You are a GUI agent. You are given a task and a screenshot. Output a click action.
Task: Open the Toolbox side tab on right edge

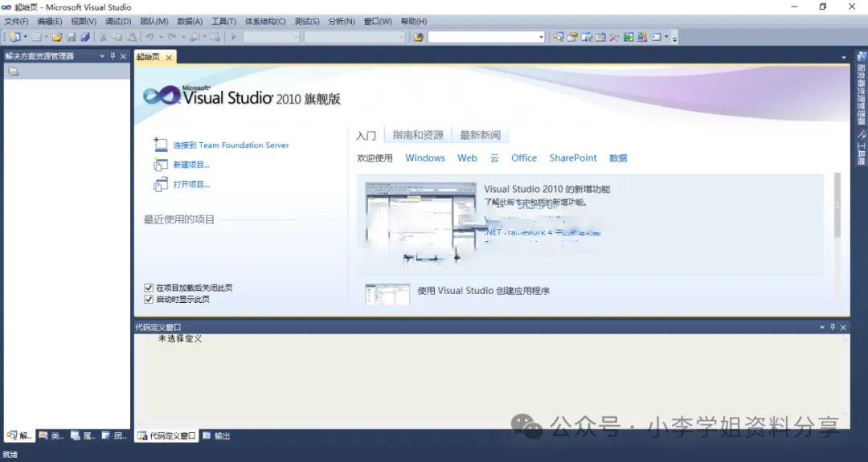coord(862,149)
